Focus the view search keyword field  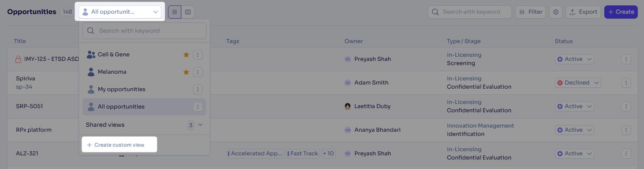point(144,31)
